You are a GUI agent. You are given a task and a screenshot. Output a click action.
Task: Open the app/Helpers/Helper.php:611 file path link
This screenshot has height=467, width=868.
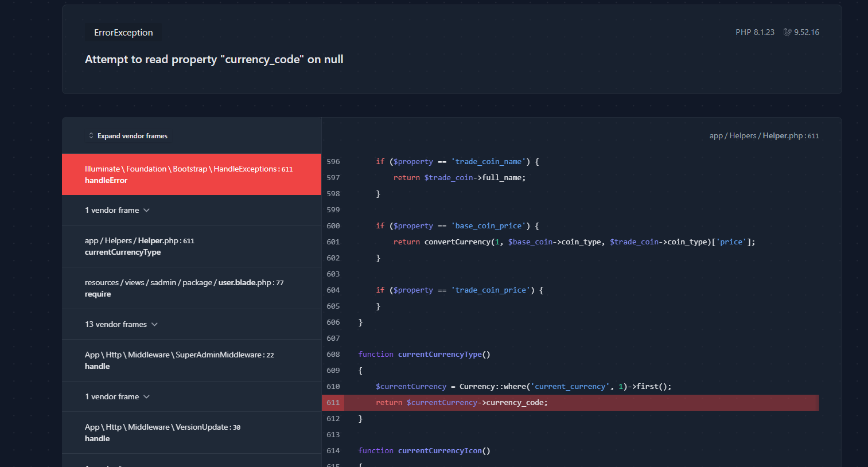[764, 136]
